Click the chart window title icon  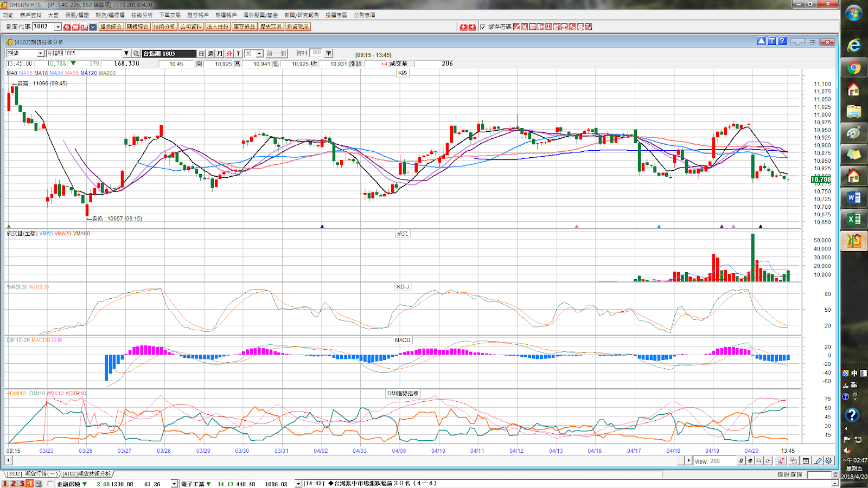[x=9, y=42]
